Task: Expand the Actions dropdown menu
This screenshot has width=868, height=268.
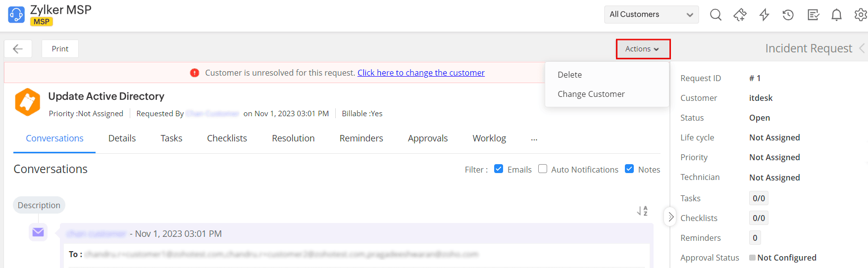Action: click(x=642, y=49)
